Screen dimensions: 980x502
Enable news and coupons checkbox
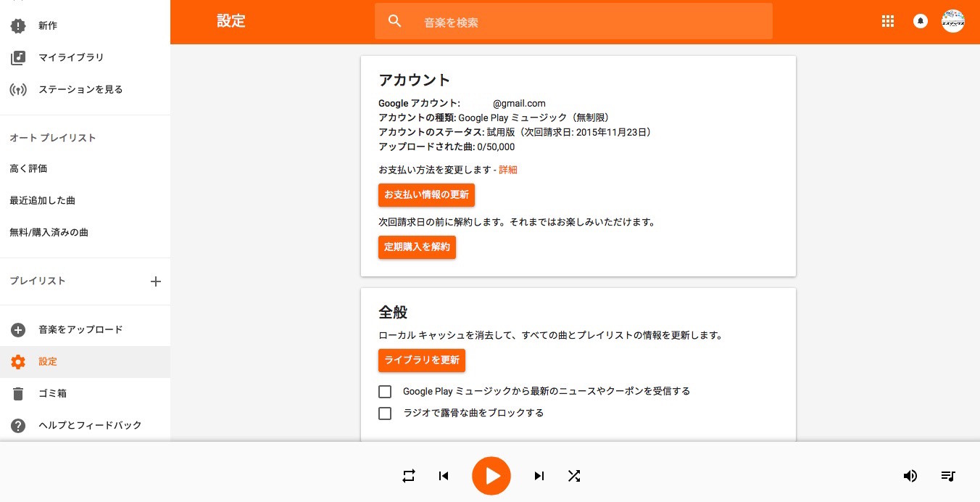coord(385,392)
